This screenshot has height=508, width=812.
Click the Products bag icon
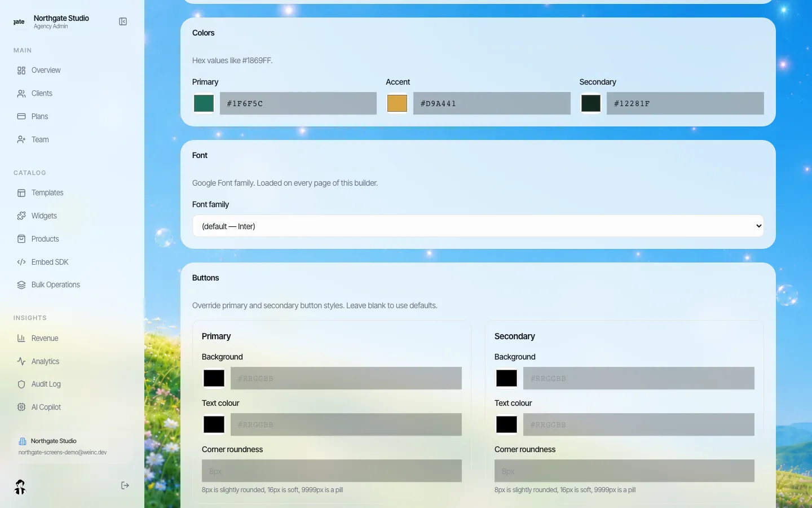pos(21,239)
